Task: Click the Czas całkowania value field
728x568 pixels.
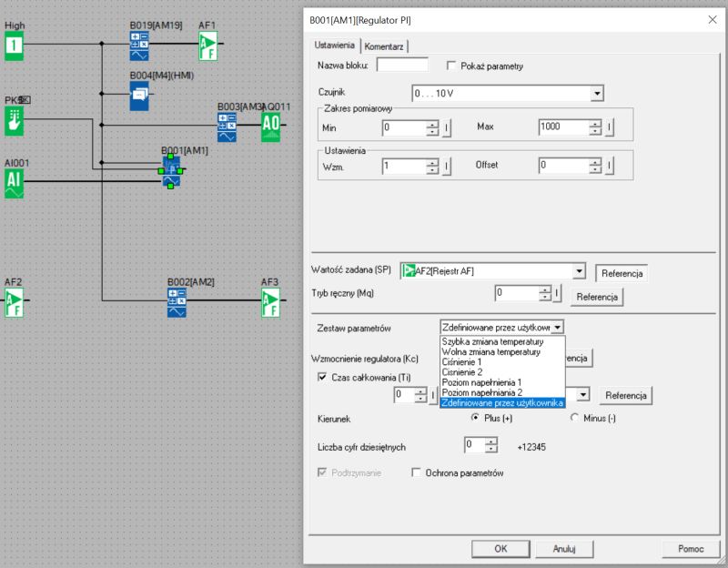Action: [404, 395]
